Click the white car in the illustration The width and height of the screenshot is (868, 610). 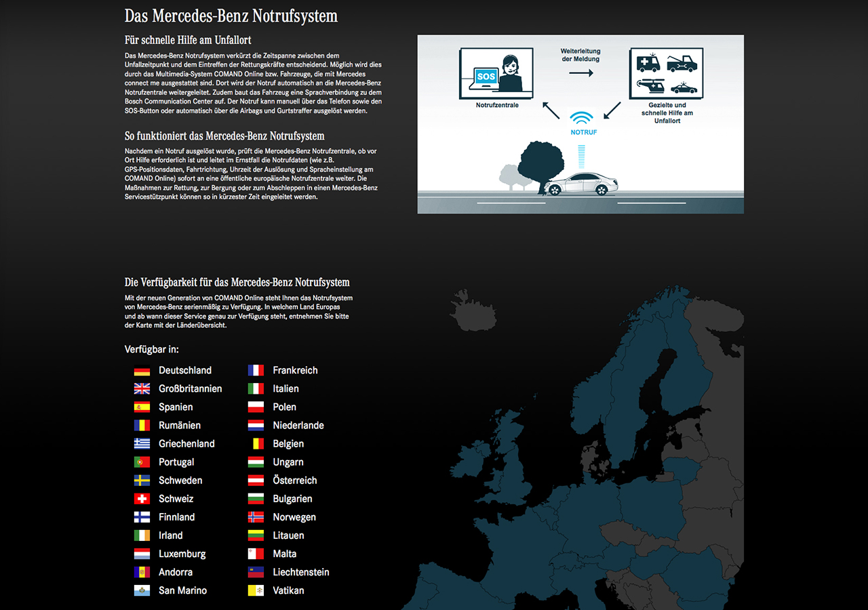click(583, 184)
